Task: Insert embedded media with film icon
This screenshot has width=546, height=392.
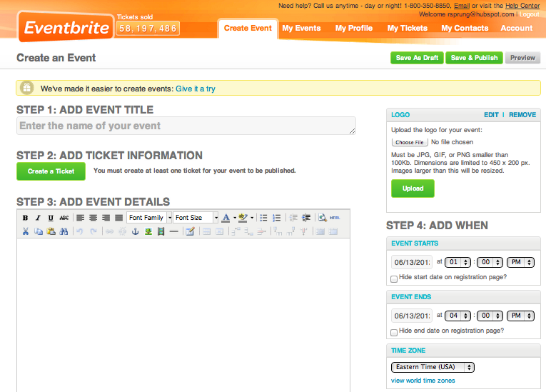Action: pyautogui.click(x=161, y=231)
